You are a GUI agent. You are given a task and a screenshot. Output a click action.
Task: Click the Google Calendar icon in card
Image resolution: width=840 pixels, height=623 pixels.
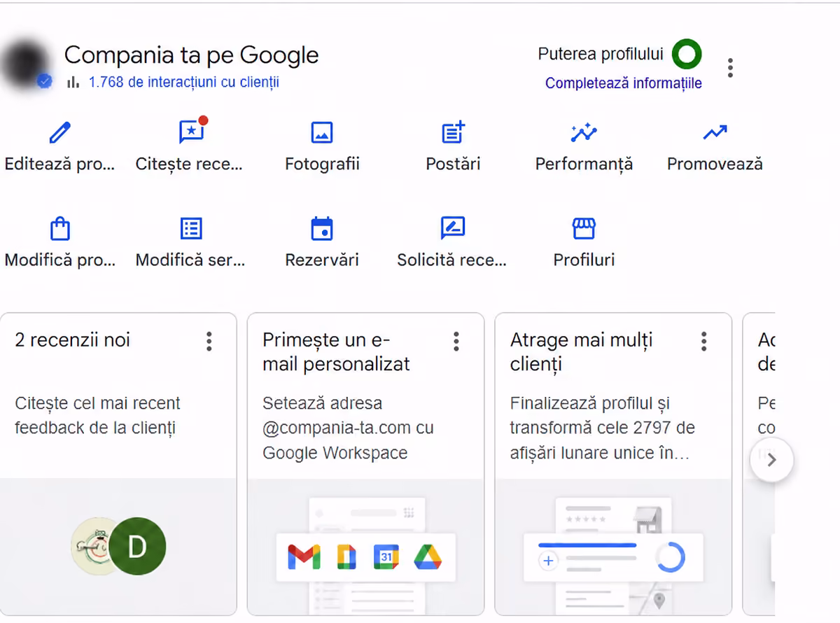click(x=386, y=557)
